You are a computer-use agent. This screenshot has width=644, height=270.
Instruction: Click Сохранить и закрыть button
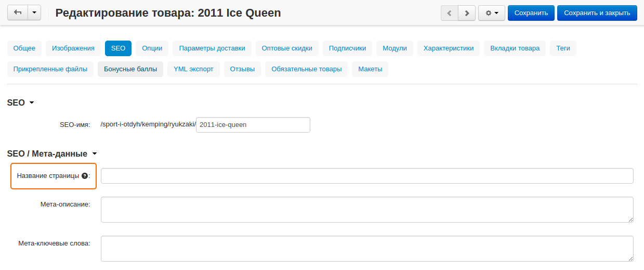597,13
